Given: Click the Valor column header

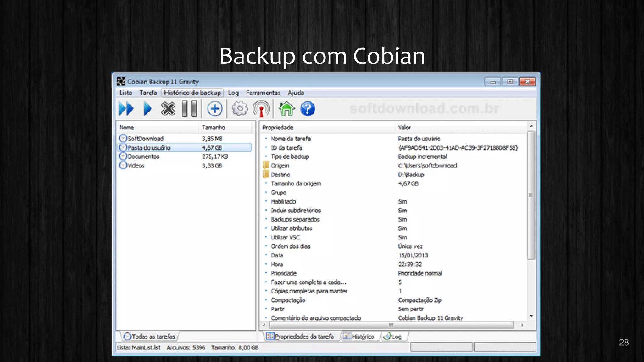Looking at the screenshot, I should [460, 128].
